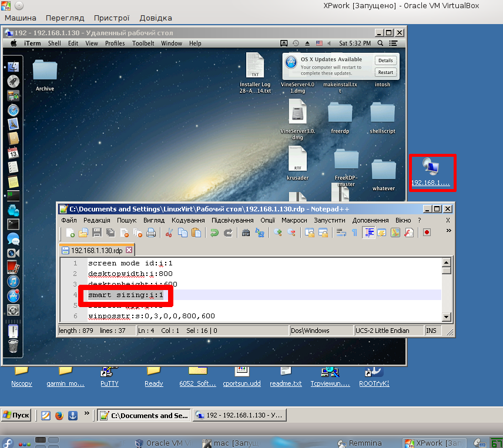
Task: Click the Save All icon in Notepad++
Action: (x=110, y=233)
